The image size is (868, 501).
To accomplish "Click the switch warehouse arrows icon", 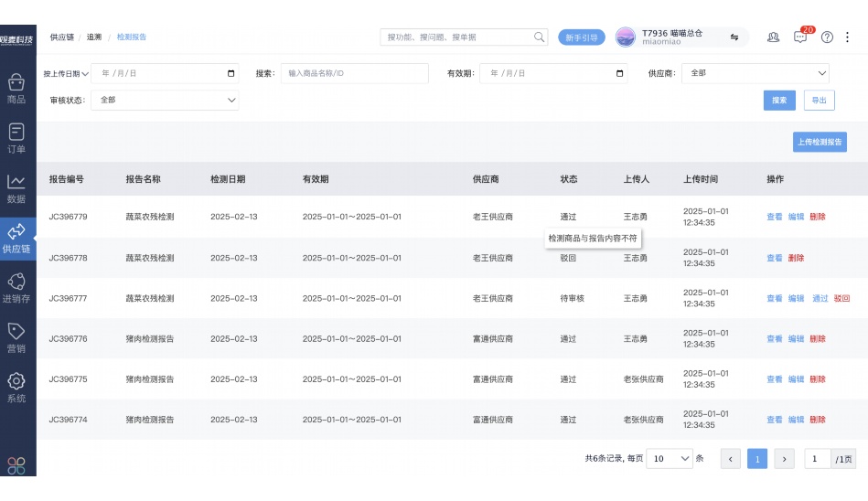I will click(x=734, y=37).
